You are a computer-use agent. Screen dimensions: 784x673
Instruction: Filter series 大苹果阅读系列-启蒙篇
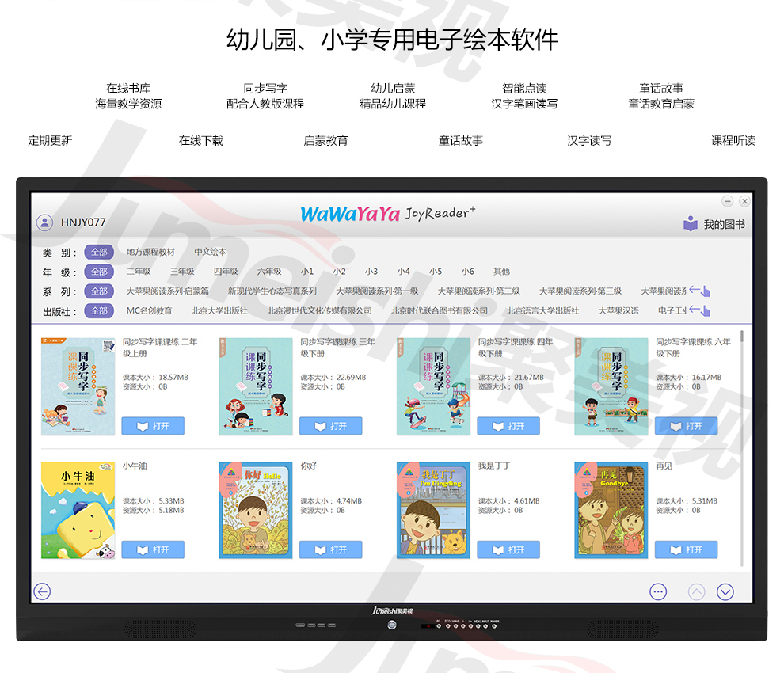point(168,291)
